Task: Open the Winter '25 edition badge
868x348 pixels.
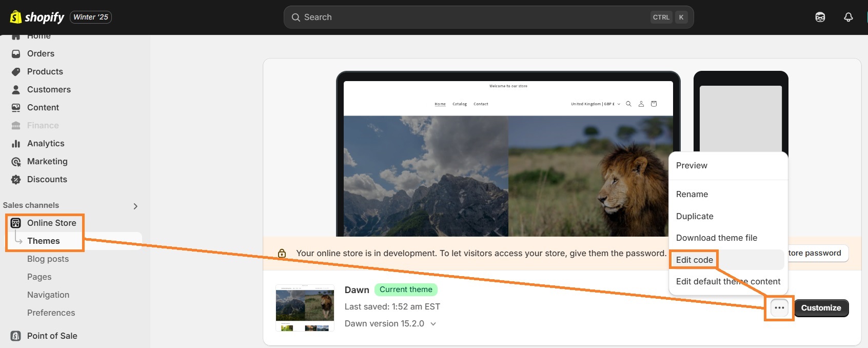Action: click(91, 17)
